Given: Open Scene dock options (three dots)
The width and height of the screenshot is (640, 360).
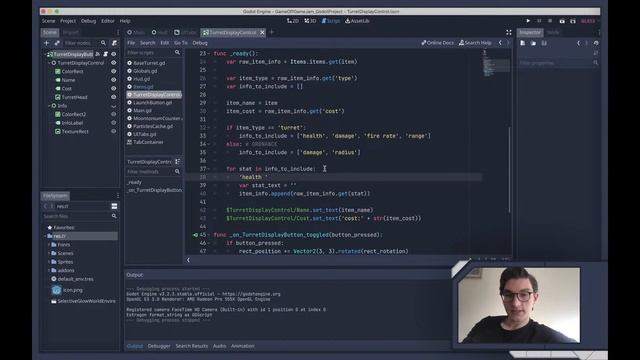Looking at the screenshot, I should [118, 32].
